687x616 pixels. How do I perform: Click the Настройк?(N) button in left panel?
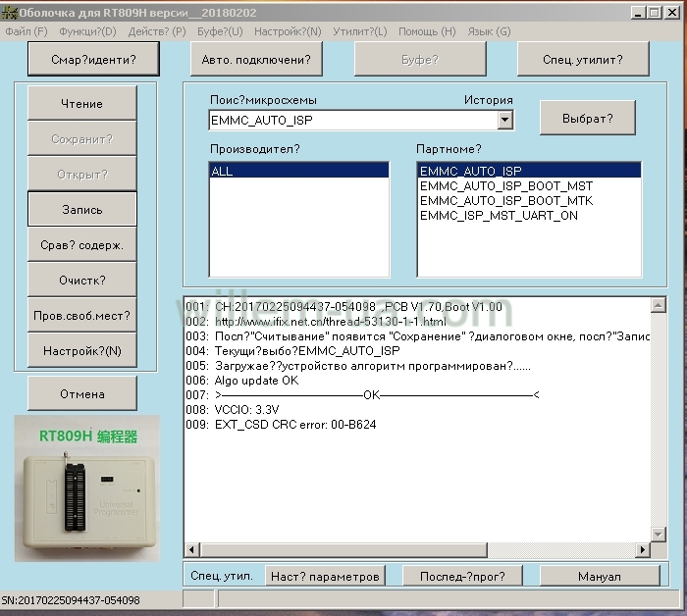[x=81, y=351]
